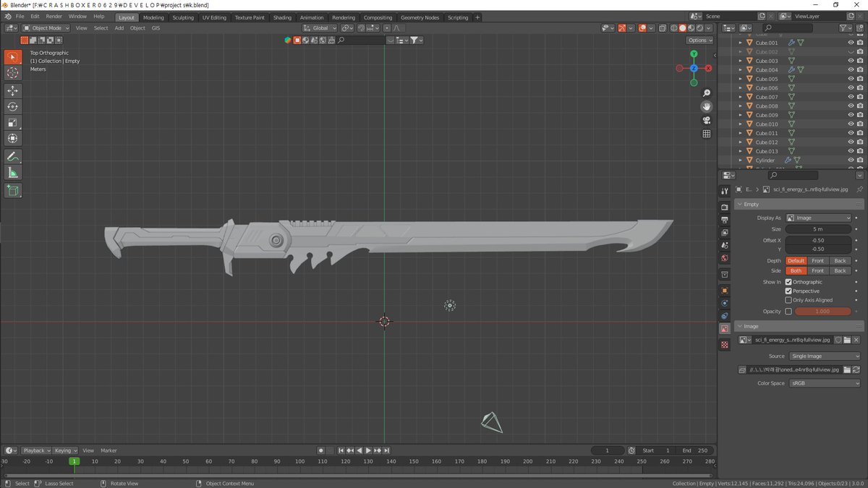Expand Cube.003 in the outliner

pyautogui.click(x=740, y=61)
